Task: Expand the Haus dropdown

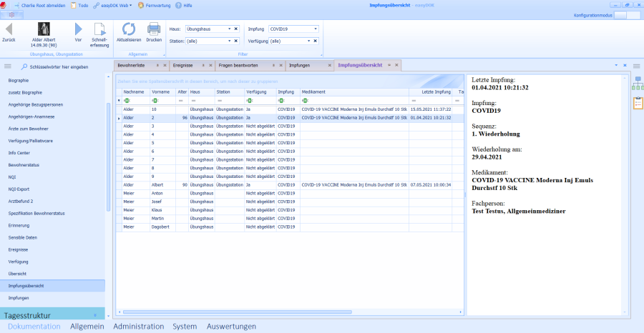Action: (230, 29)
